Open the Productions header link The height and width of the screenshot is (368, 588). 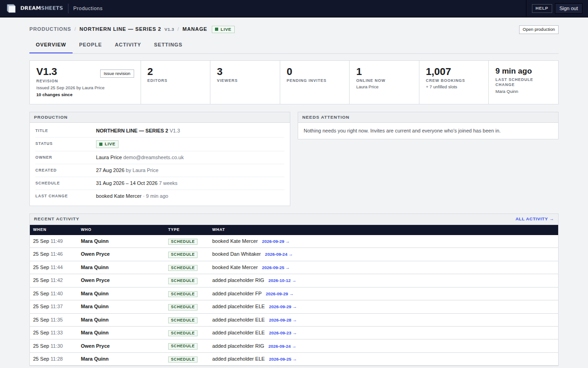pyautogui.click(x=88, y=8)
